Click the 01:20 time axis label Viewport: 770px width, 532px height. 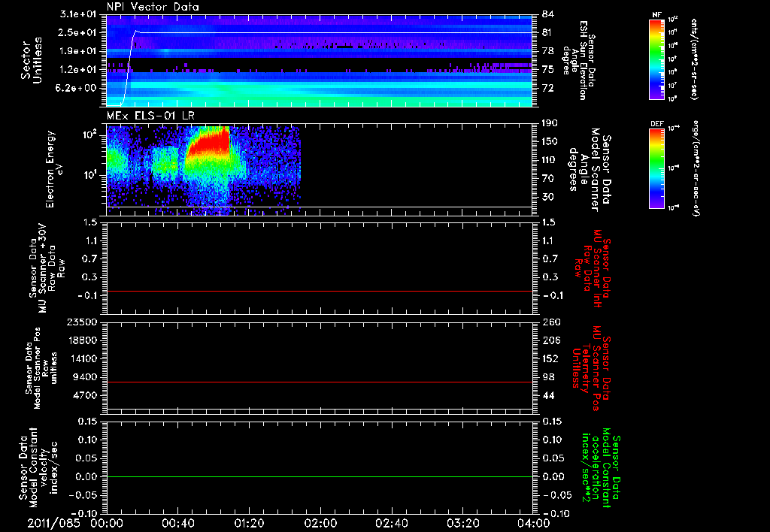coord(249,523)
